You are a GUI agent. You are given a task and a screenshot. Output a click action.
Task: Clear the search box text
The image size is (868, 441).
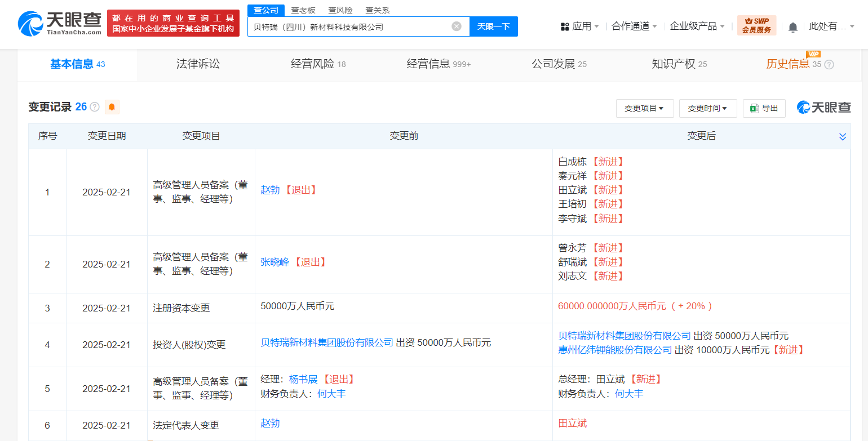point(457,26)
